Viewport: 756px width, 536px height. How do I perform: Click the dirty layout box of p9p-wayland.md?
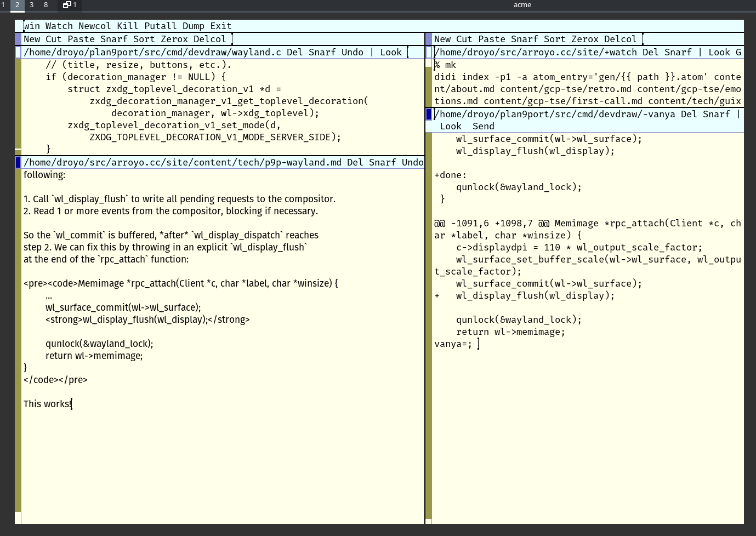click(18, 162)
